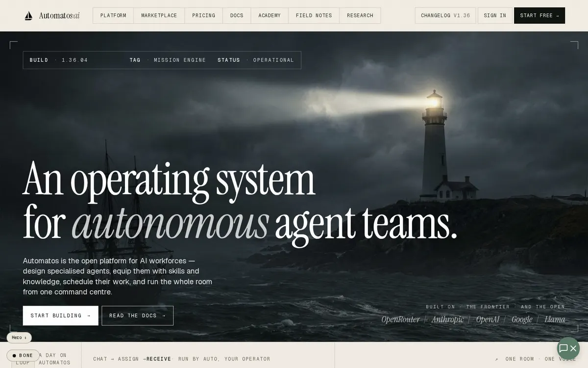Open the Hero section selector pill
Viewport: 588px width, 368px height.
pyautogui.click(x=19, y=338)
